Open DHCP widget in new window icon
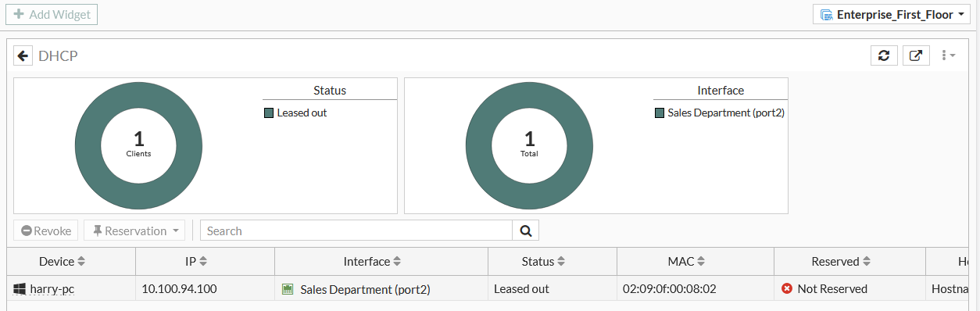The image size is (980, 311). point(916,55)
